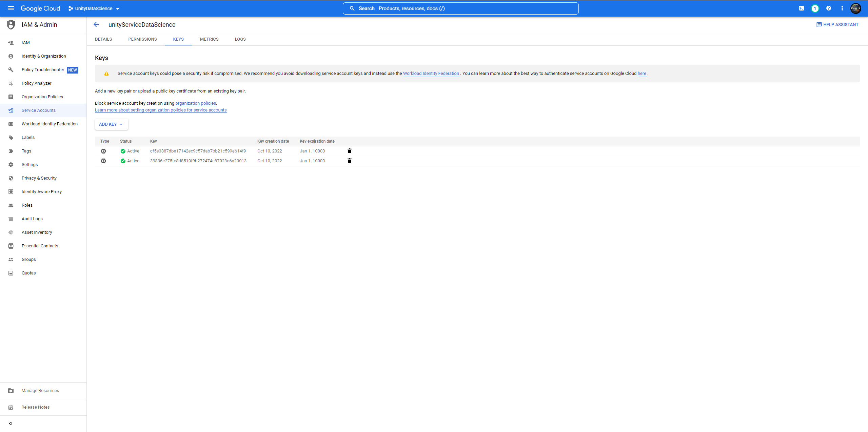Screen dimensions: 868x432
Task: Open Identity-Aware Proxy in sidebar
Action: point(43,192)
